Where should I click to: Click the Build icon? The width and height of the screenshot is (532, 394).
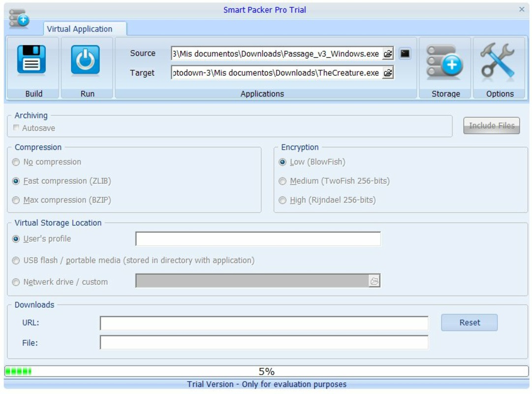[x=32, y=60]
